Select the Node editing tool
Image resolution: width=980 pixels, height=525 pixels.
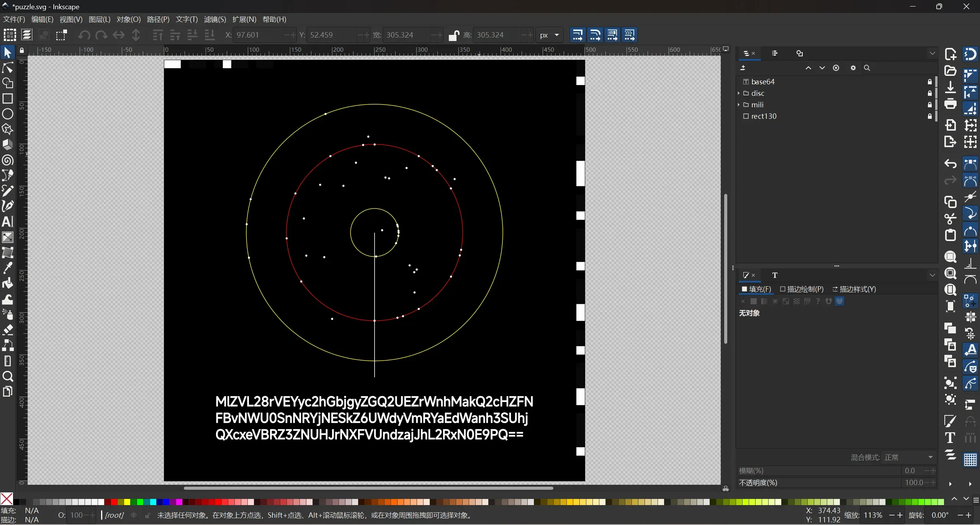point(8,68)
